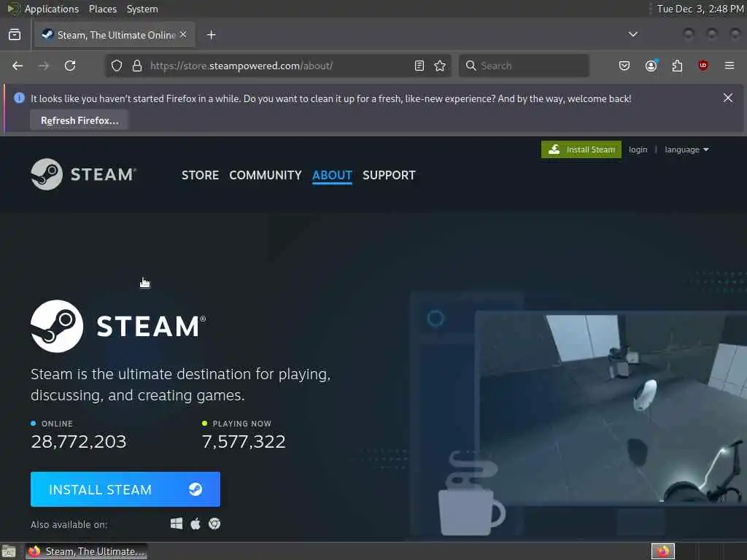Click the clock in the top panel

click(700, 9)
